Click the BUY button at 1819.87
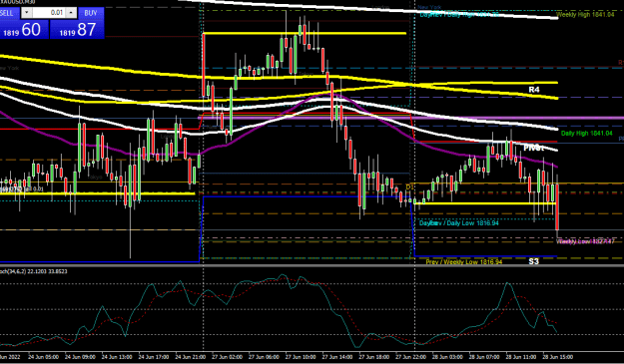This screenshot has height=364, width=624. 77,29
